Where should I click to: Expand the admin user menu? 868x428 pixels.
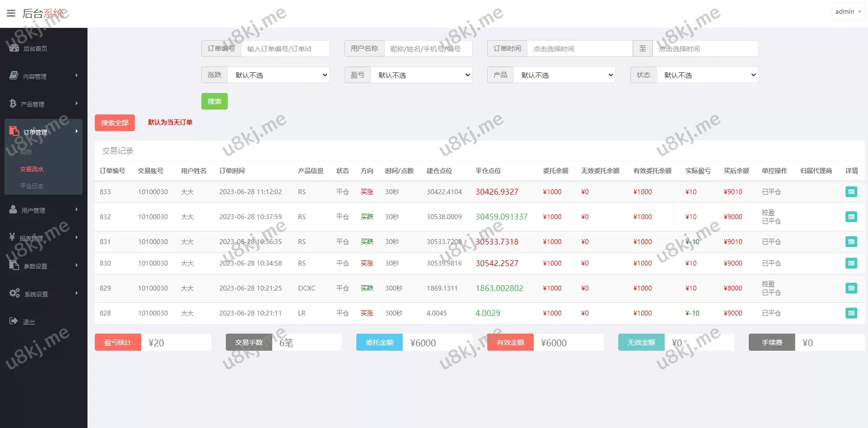pos(848,12)
